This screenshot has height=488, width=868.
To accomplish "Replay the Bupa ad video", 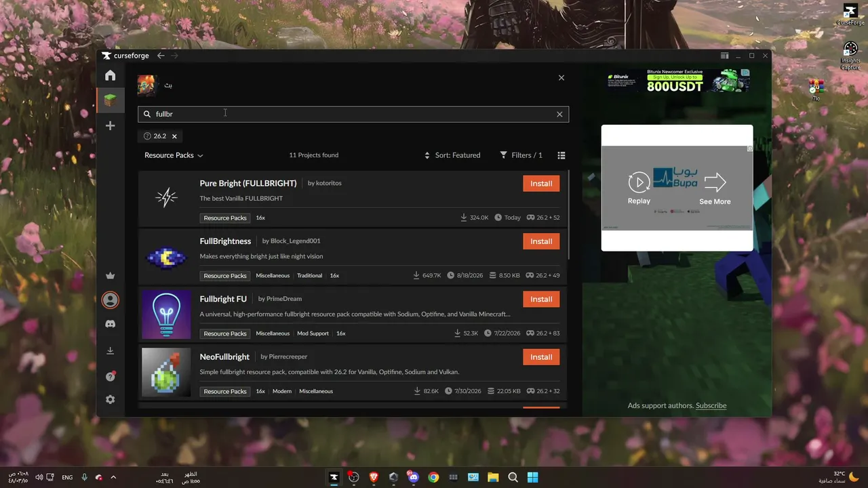I will coord(639,188).
